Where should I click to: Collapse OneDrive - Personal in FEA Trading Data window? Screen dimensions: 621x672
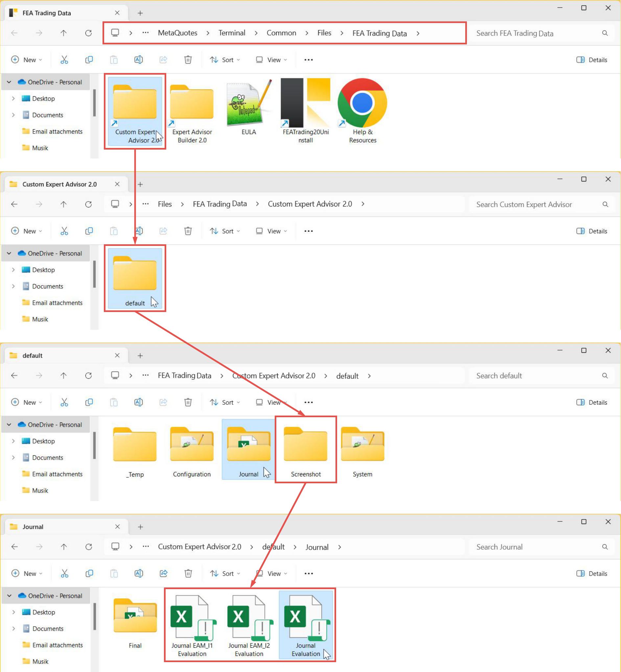click(9, 82)
